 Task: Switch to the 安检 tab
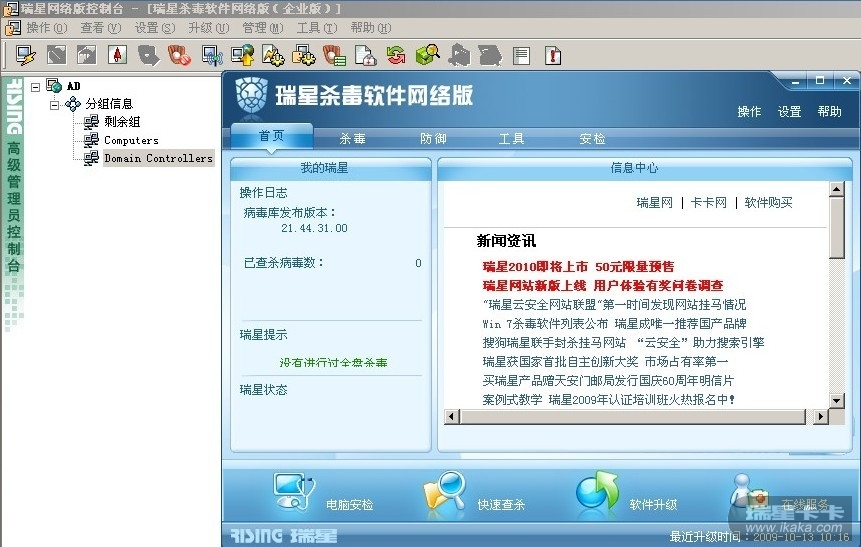592,138
